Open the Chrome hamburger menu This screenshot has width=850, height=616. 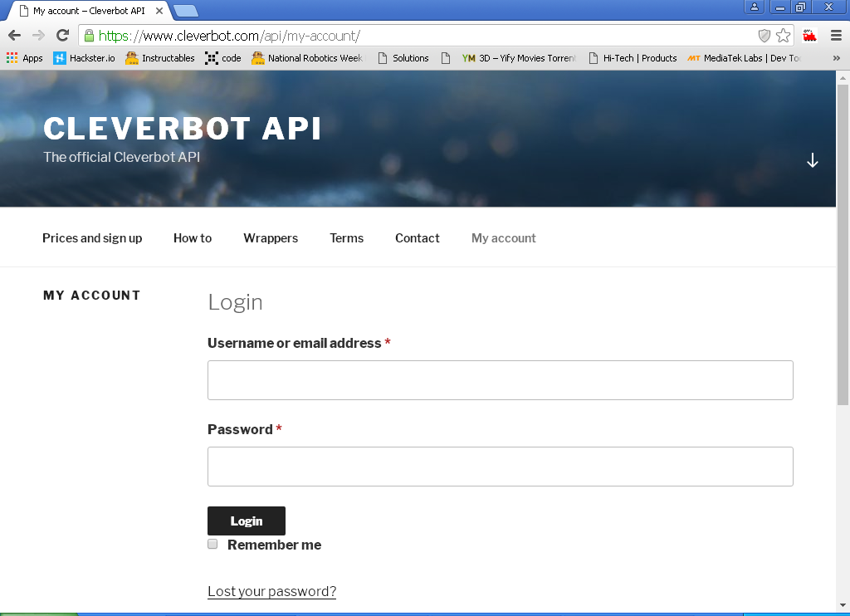836,36
